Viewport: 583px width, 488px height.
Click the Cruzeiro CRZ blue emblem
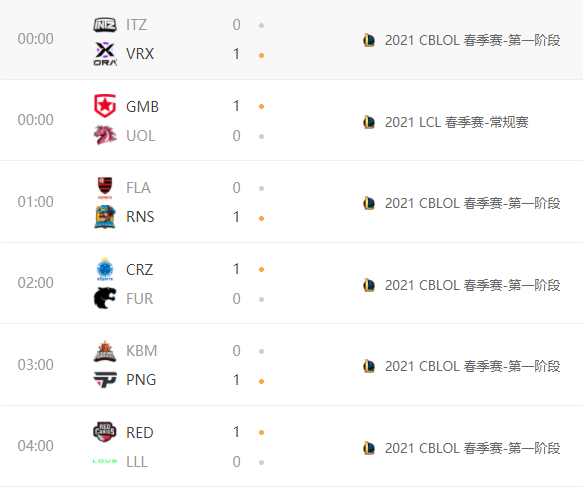pos(105,269)
